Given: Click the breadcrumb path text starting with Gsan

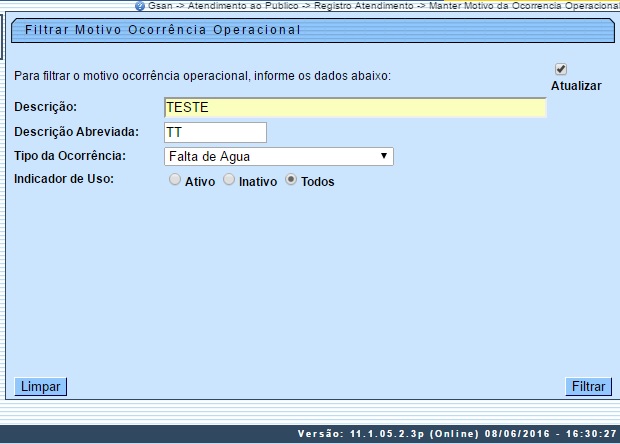Looking at the screenshot, I should coord(384,6).
